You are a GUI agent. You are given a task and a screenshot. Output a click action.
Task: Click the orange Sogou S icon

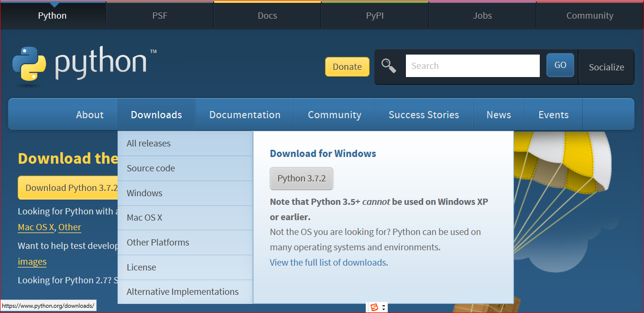coord(374,307)
